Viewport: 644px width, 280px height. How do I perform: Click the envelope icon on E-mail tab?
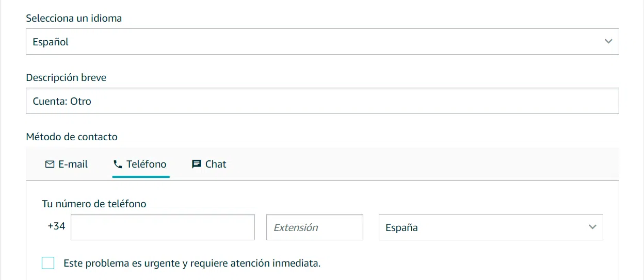tap(50, 164)
